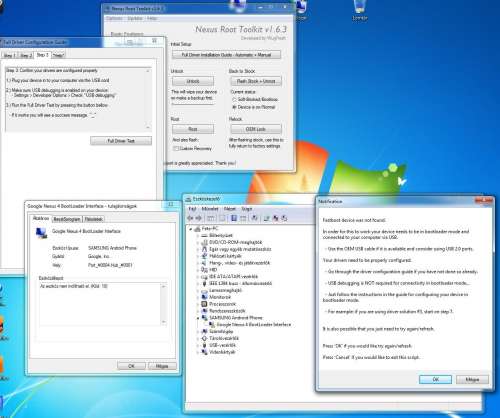The image size is (500, 418).
Task: Expand the Videokártyák tree node
Action: 198,352
